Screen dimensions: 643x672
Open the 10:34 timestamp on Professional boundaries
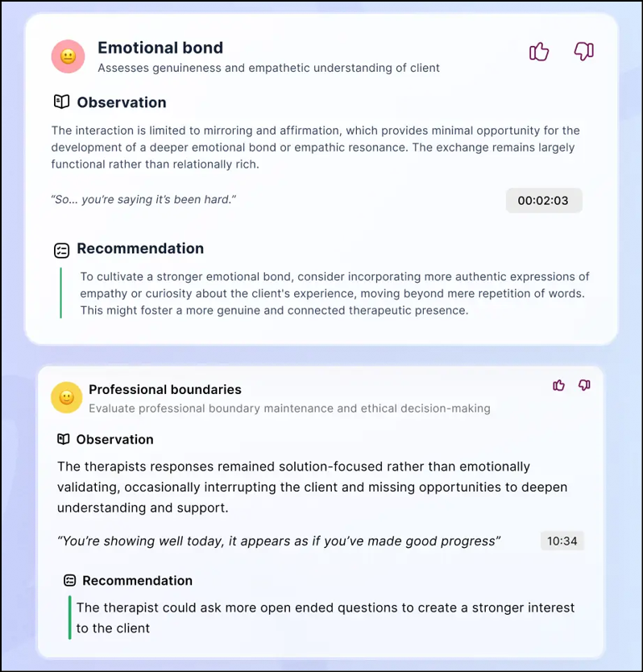(x=562, y=541)
